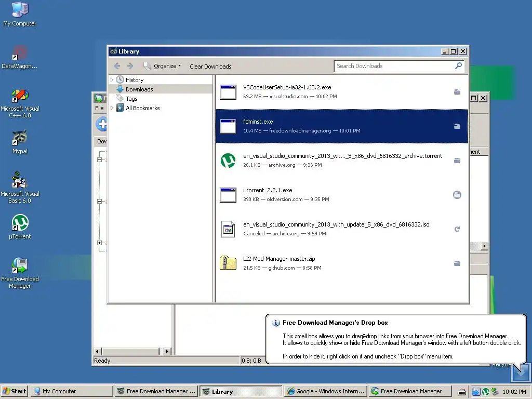Expand the All Bookmarks tree node
The height and width of the screenshot is (399, 532).
pos(112,108)
